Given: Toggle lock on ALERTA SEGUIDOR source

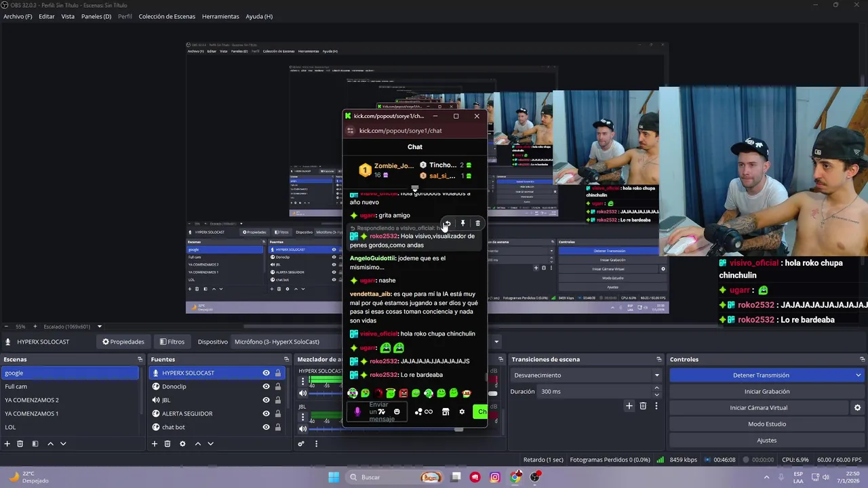Looking at the screenshot, I should click(x=278, y=413).
